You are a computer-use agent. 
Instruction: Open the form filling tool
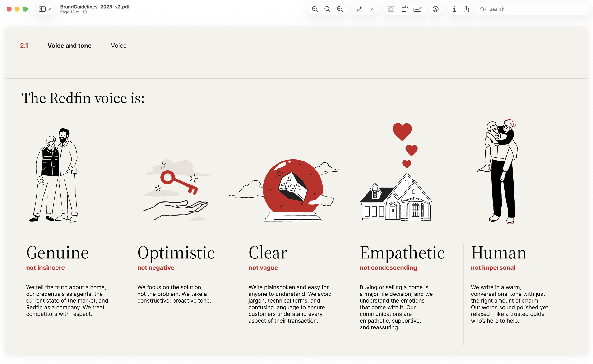point(417,9)
